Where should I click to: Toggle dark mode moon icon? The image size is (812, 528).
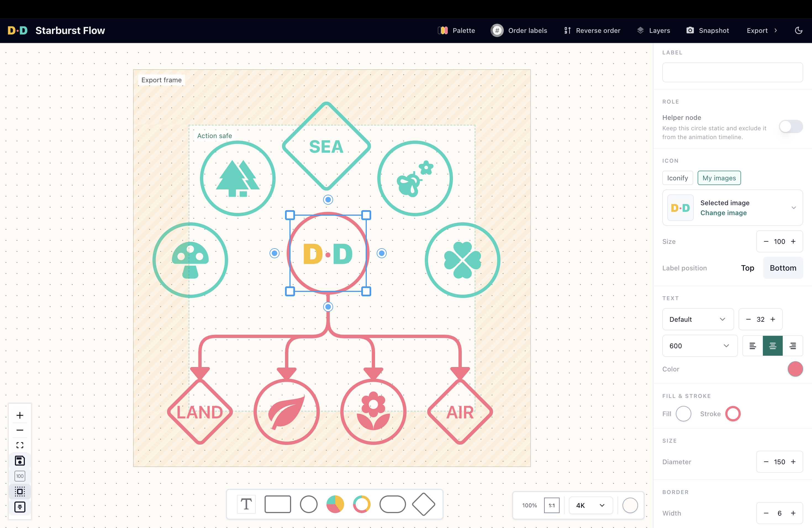point(798,30)
